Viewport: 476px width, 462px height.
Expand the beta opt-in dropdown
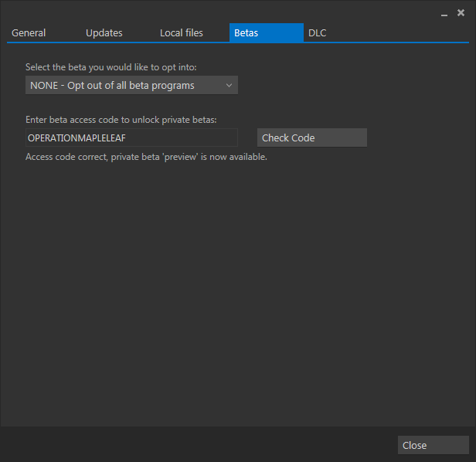(x=131, y=85)
